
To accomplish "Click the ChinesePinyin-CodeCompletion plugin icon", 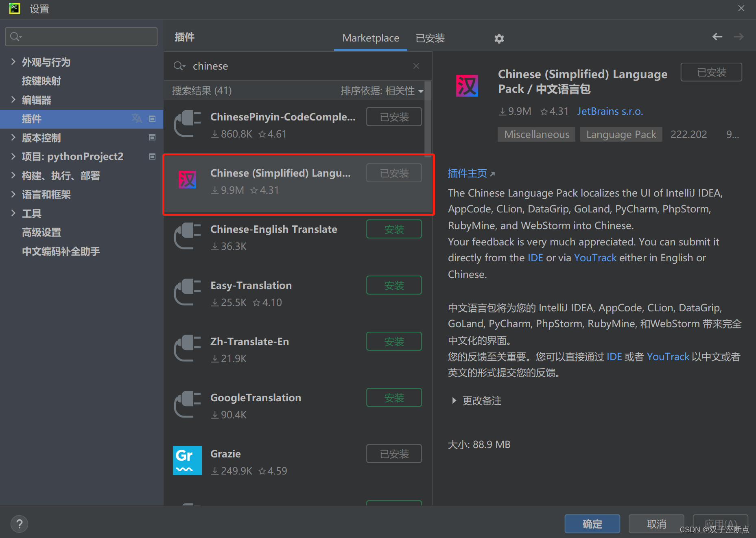I will 187,124.
